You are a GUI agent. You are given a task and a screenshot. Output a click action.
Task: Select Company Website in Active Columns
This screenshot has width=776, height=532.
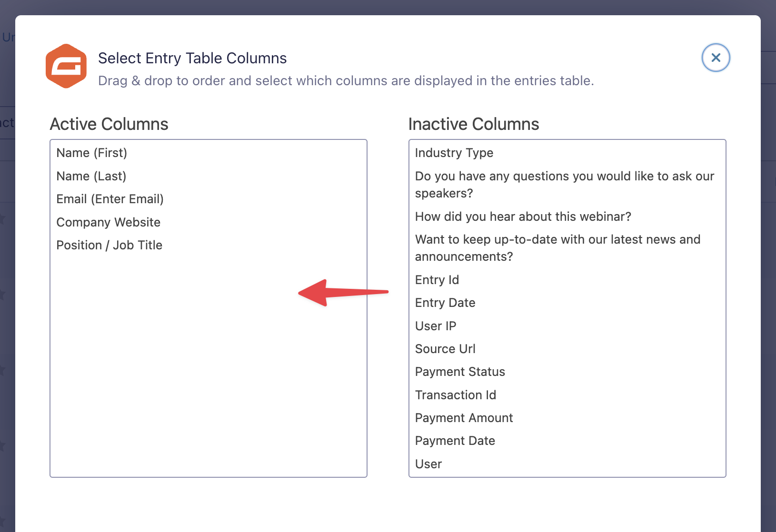click(109, 222)
